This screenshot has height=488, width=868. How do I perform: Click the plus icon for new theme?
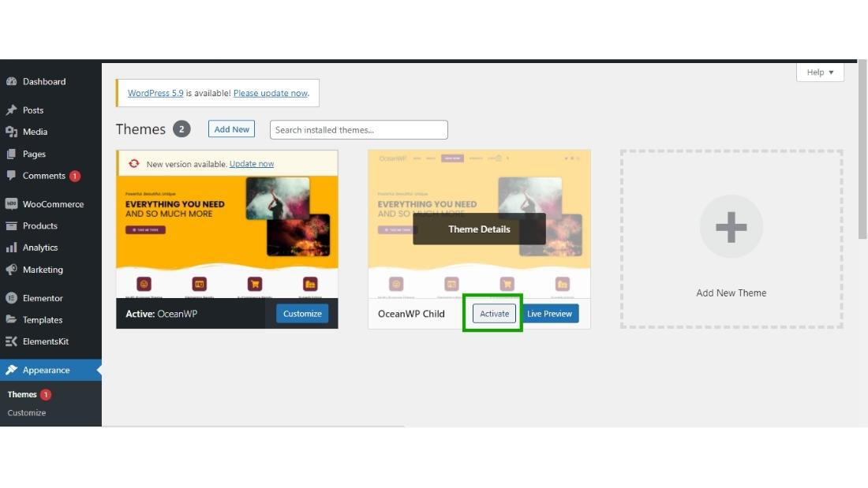[x=731, y=227]
